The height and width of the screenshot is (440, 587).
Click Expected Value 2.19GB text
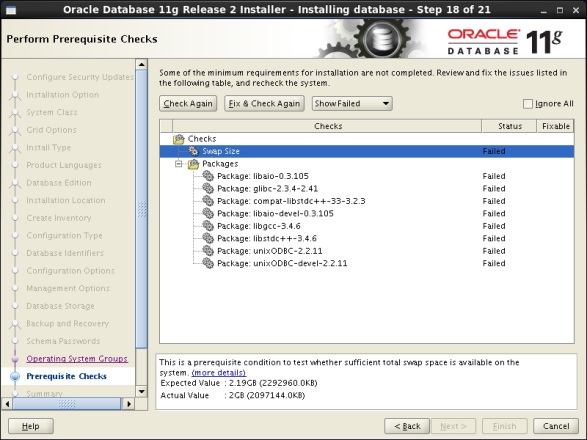[x=273, y=383]
